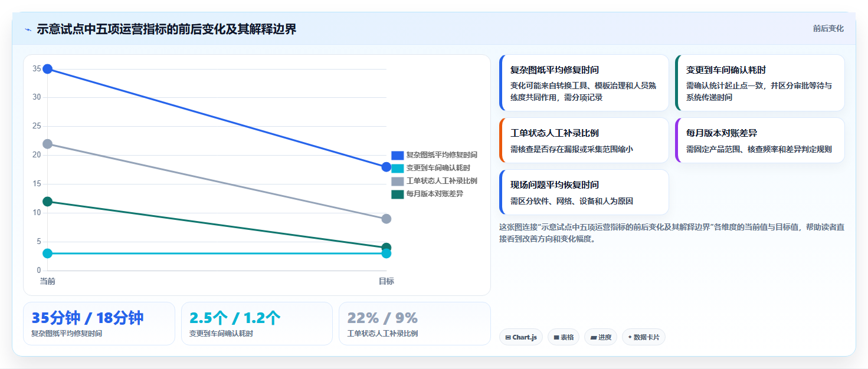Click the 0 y-axis tick label
Screen dimensions: 868x369
pyautogui.click(x=39, y=271)
